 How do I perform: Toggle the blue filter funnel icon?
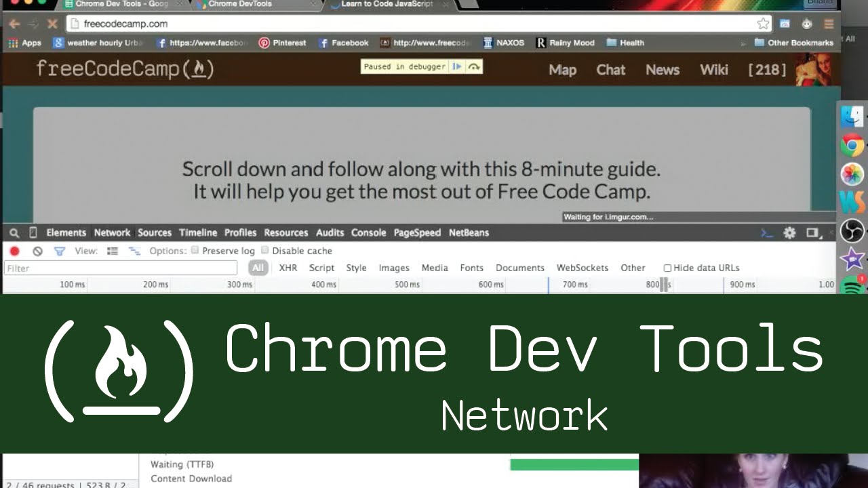(59, 251)
